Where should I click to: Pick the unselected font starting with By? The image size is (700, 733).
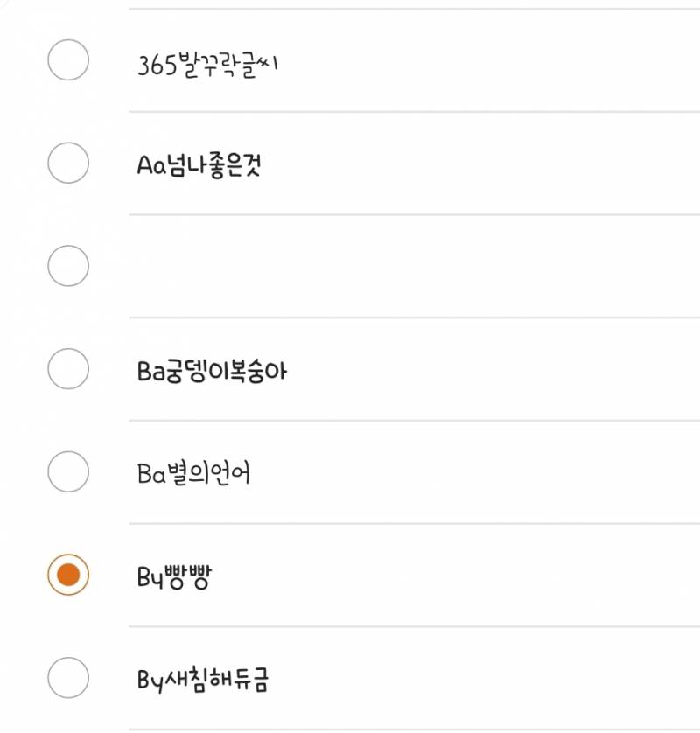67,678
